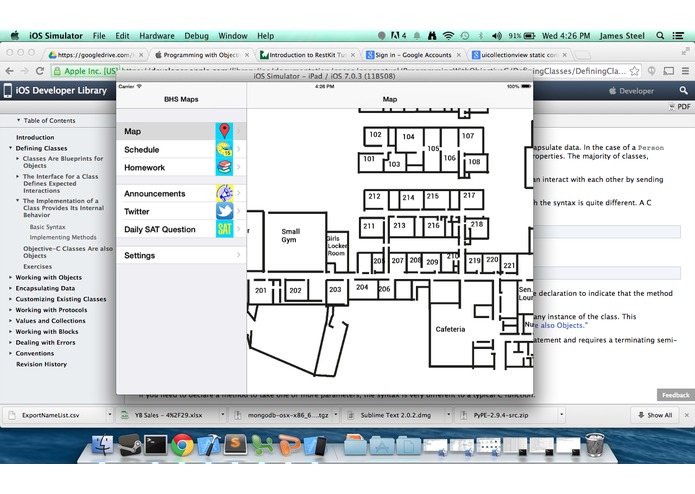Open the PDF version link
This screenshot has height=494, width=695.
point(679,107)
